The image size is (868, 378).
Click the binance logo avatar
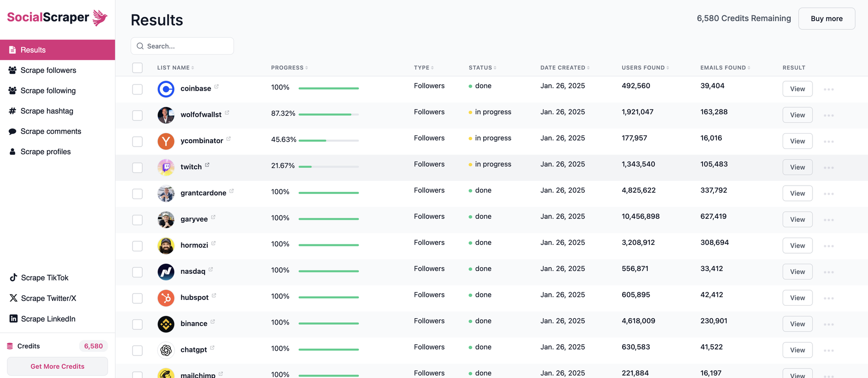pyautogui.click(x=166, y=324)
